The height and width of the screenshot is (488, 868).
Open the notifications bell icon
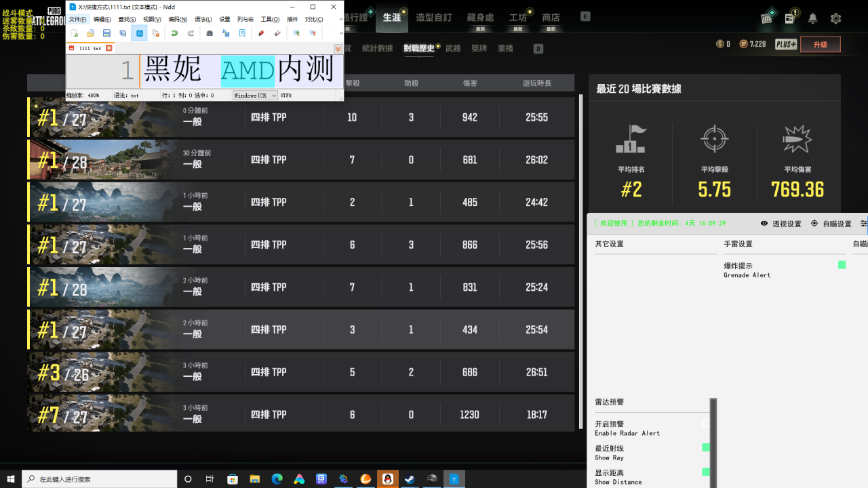point(812,18)
